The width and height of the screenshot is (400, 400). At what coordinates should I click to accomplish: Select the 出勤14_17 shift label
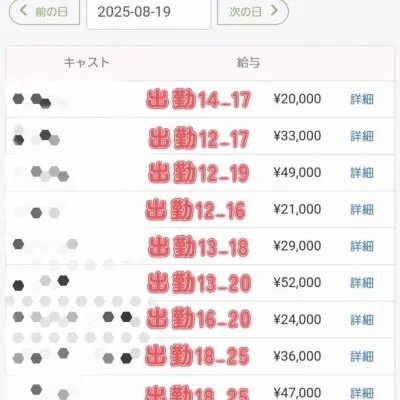199,100
